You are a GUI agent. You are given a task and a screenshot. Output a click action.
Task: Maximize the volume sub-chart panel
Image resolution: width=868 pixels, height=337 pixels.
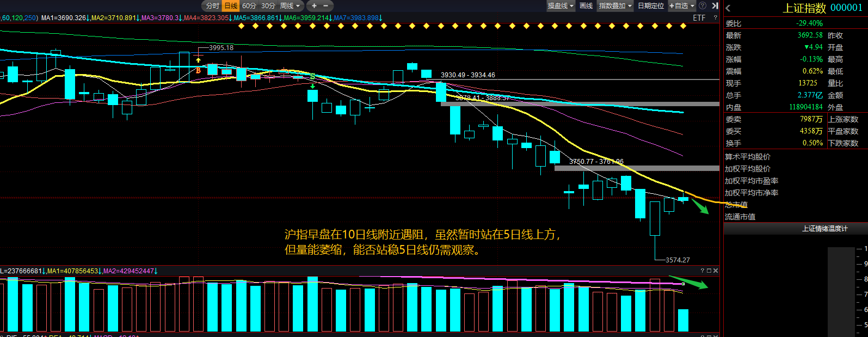(x=709, y=271)
